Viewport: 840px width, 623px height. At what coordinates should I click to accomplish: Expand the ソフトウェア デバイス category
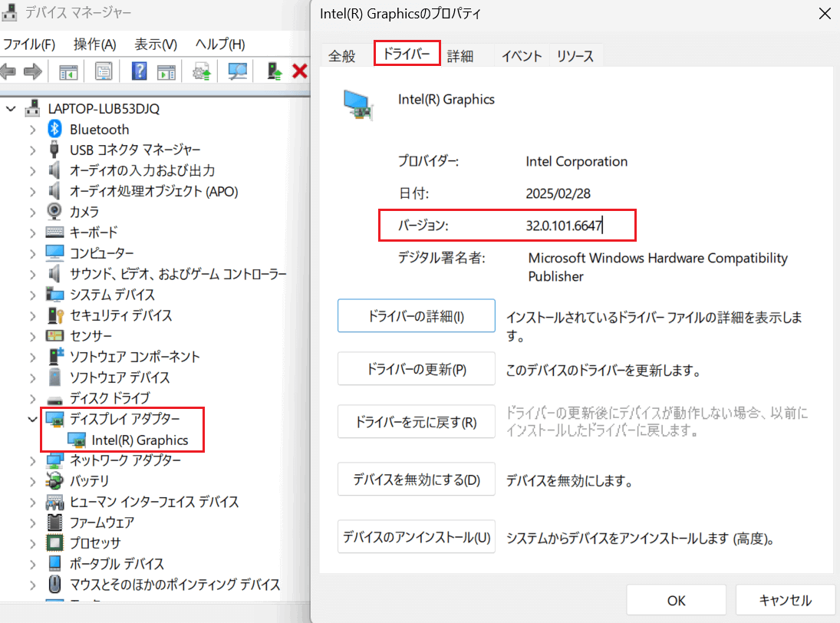click(x=33, y=377)
